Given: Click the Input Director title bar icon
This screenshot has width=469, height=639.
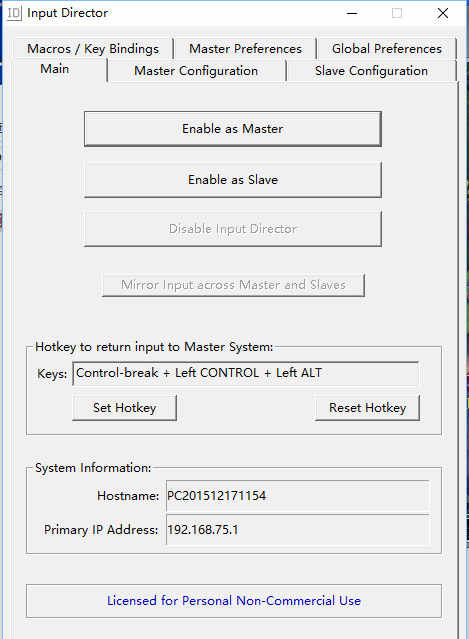Looking at the screenshot, I should coord(13,13).
